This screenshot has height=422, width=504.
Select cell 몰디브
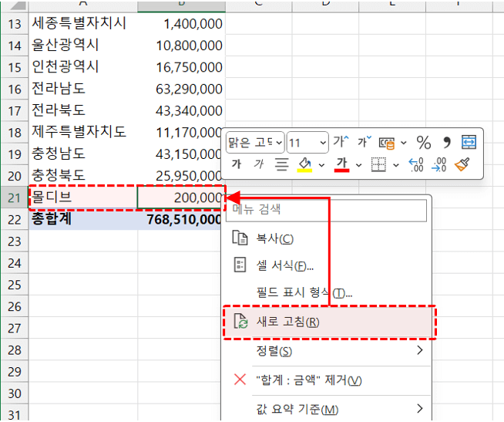(83, 197)
